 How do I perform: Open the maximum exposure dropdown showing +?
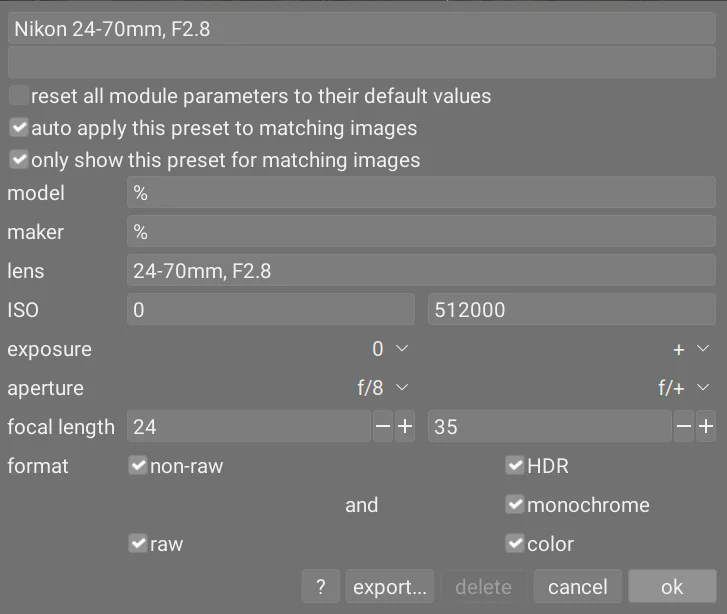(x=691, y=348)
